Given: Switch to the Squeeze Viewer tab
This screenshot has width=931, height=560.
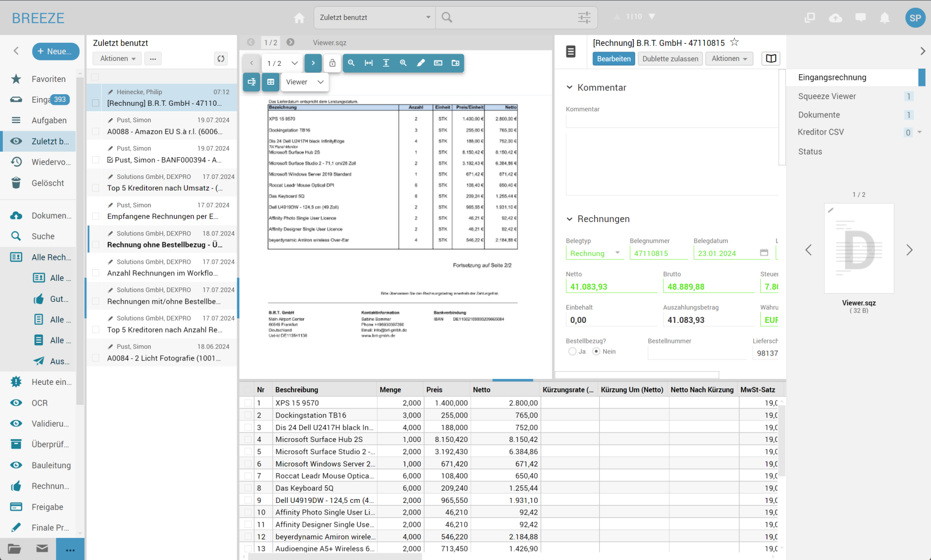Looking at the screenshot, I should [x=827, y=96].
